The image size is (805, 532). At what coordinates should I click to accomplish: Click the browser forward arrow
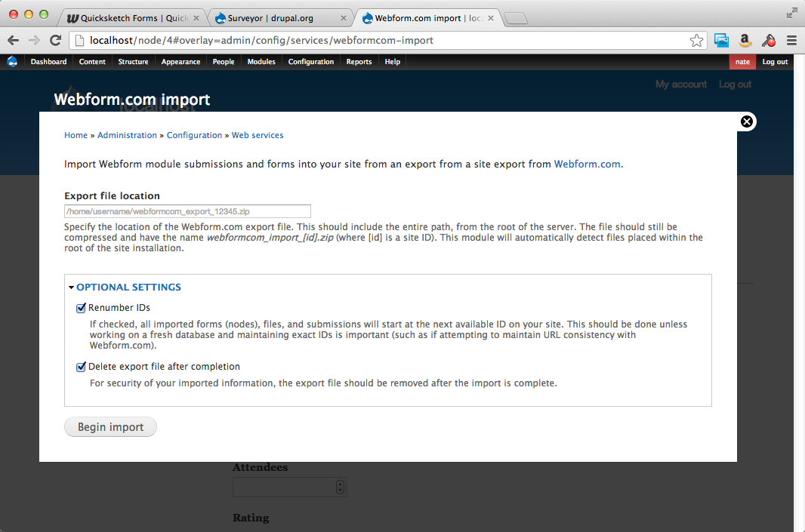35,41
